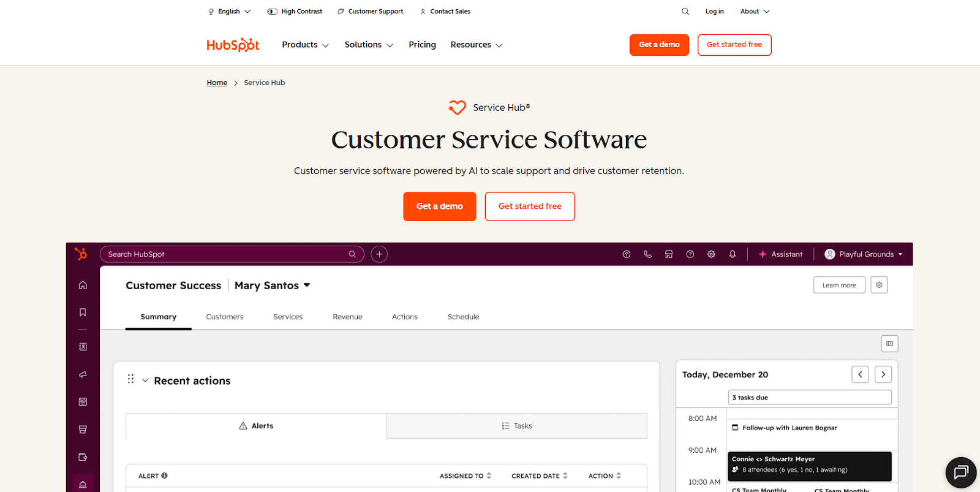Open the settings gear in the purple top bar
The height and width of the screenshot is (492, 980).
point(711,254)
